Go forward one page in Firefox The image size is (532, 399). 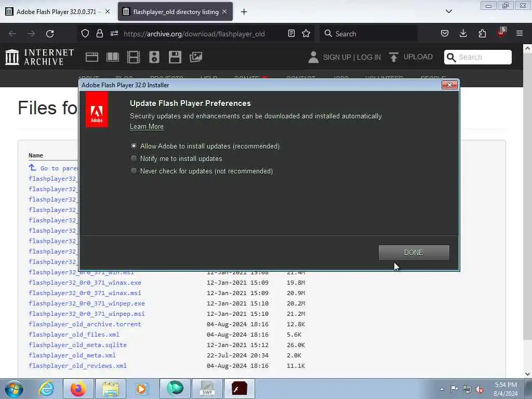point(31,34)
